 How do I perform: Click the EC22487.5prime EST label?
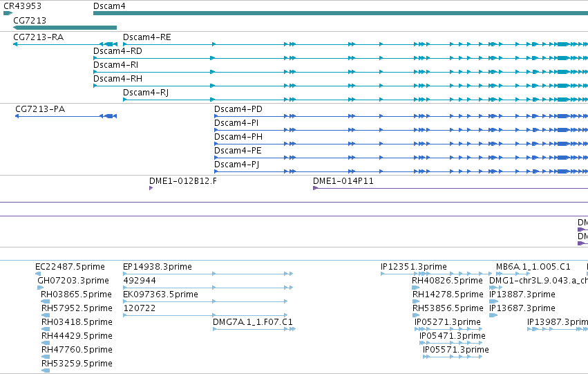pyautogui.click(x=70, y=267)
